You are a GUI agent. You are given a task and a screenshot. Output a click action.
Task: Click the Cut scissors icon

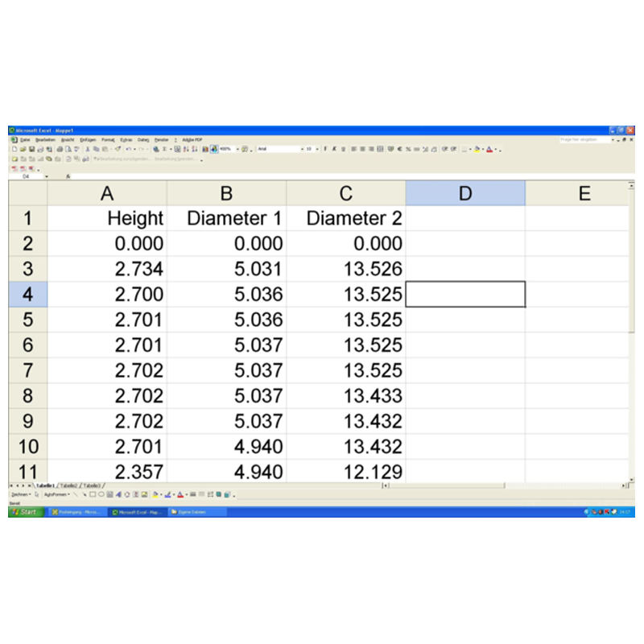pos(88,149)
